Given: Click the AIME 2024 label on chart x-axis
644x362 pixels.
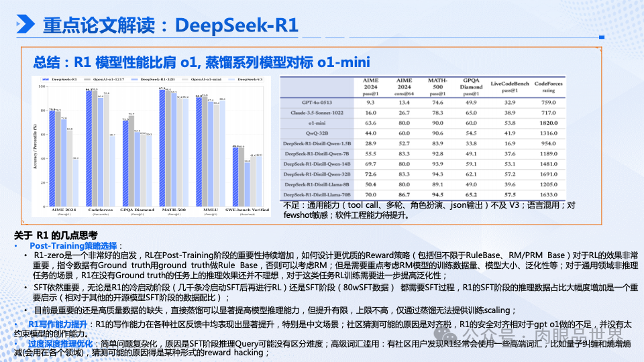Looking at the screenshot, I should click(x=64, y=211).
